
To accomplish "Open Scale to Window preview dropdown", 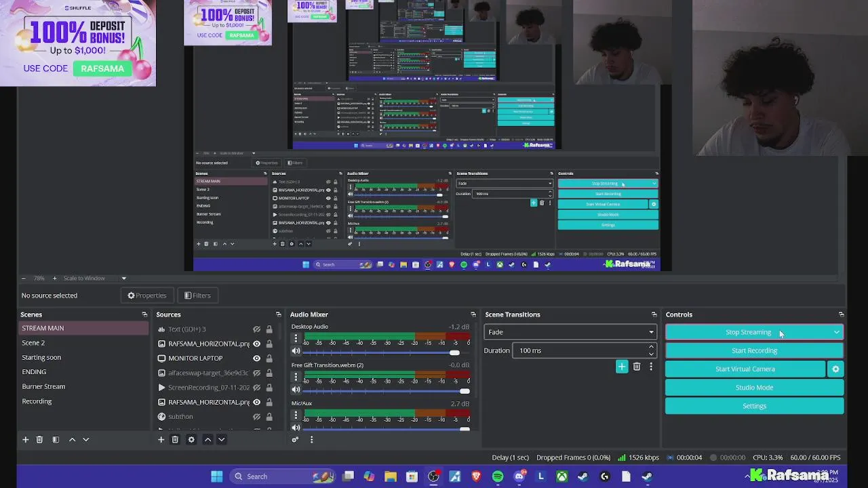I will [95, 278].
